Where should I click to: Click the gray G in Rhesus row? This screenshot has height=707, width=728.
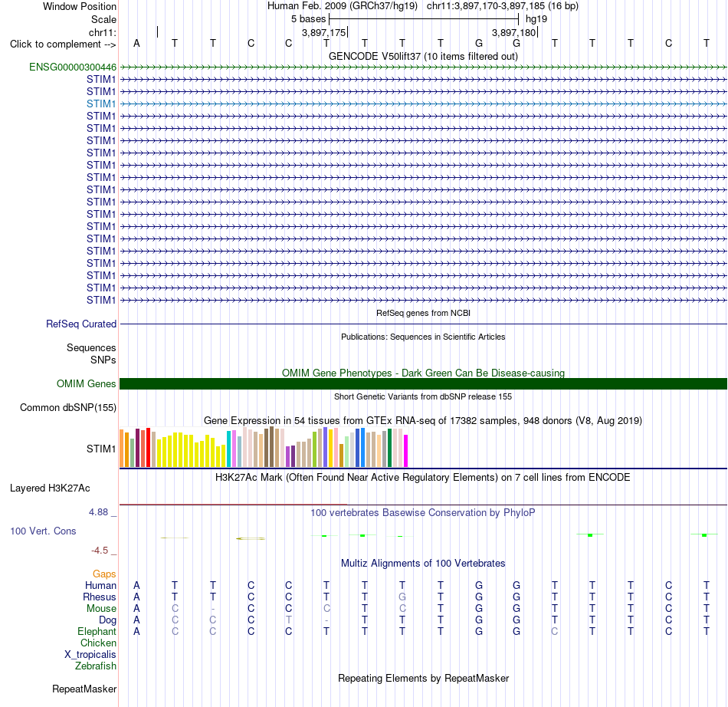(402, 597)
